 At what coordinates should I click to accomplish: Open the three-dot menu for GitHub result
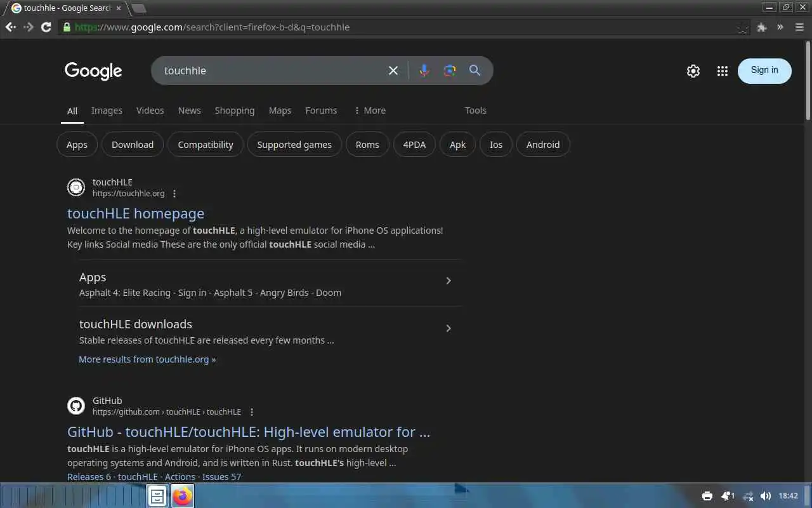click(252, 412)
